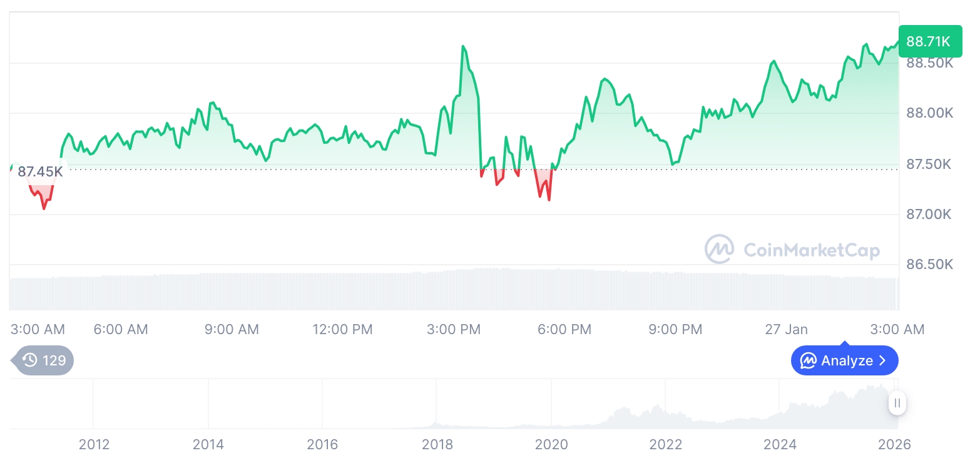Click the CoinMarketCap logo inside Analyze button

click(x=809, y=361)
